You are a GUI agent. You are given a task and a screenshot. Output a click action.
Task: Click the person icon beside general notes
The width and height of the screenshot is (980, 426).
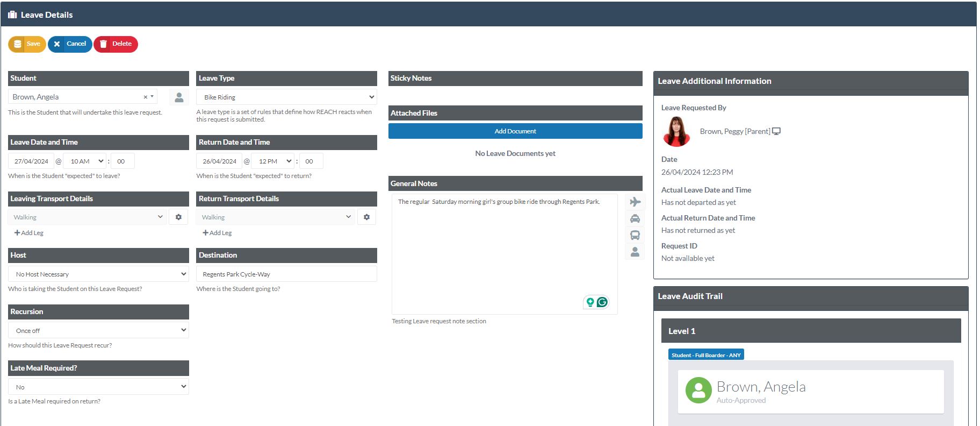(635, 252)
